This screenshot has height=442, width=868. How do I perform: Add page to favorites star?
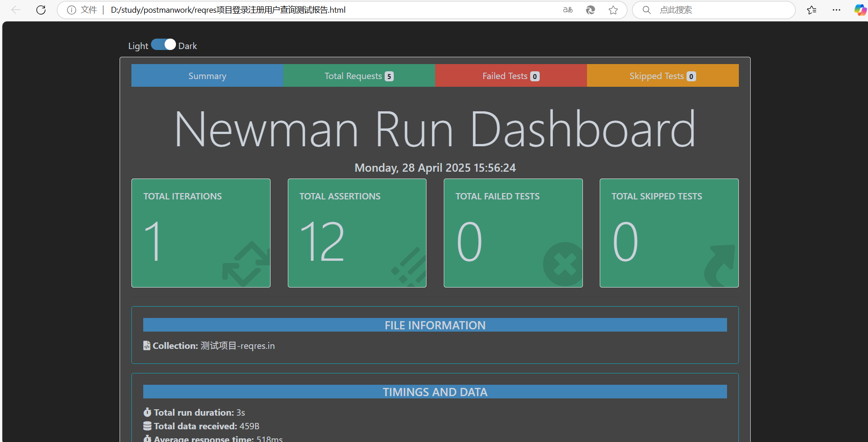point(613,10)
